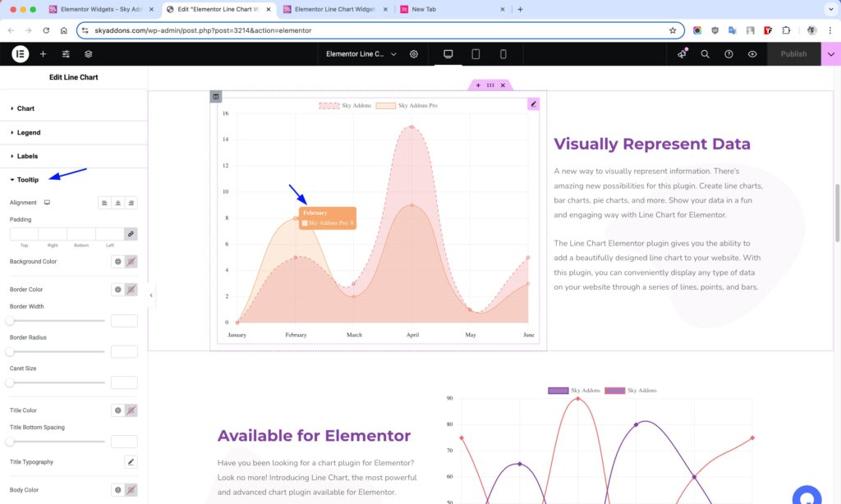
Task: Click the Caret Size value field
Action: point(124,383)
